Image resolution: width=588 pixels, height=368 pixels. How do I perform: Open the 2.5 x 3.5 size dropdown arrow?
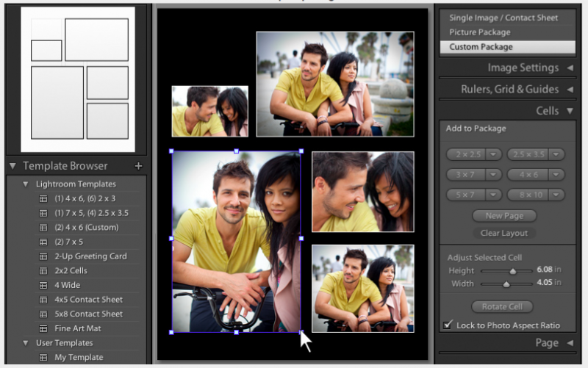(556, 154)
